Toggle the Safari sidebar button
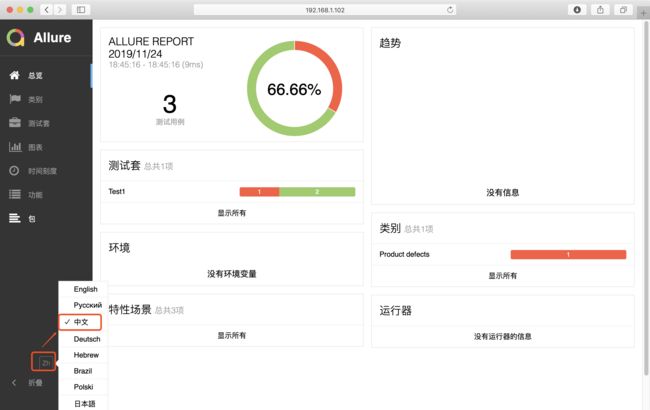The width and height of the screenshot is (650, 410). [81, 10]
